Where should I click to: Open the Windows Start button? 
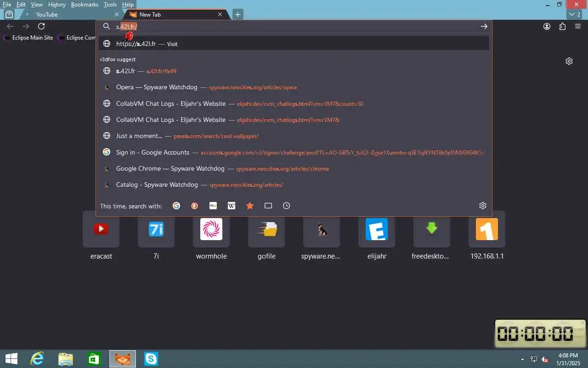[11, 358]
